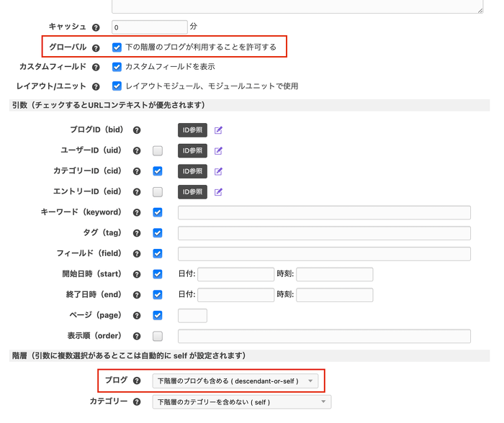Click the キャッシュ minutes input field
Image resolution: width=504 pixels, height=423 pixels.
coord(149,27)
